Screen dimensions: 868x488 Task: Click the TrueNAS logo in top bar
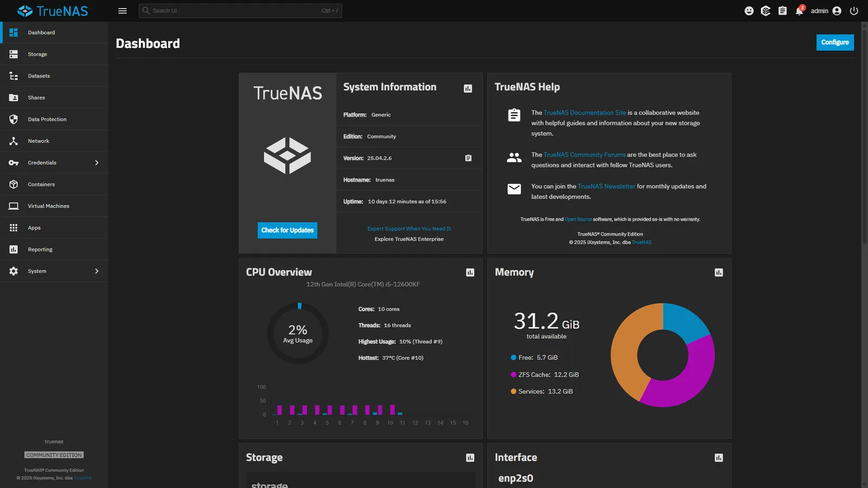53,11
